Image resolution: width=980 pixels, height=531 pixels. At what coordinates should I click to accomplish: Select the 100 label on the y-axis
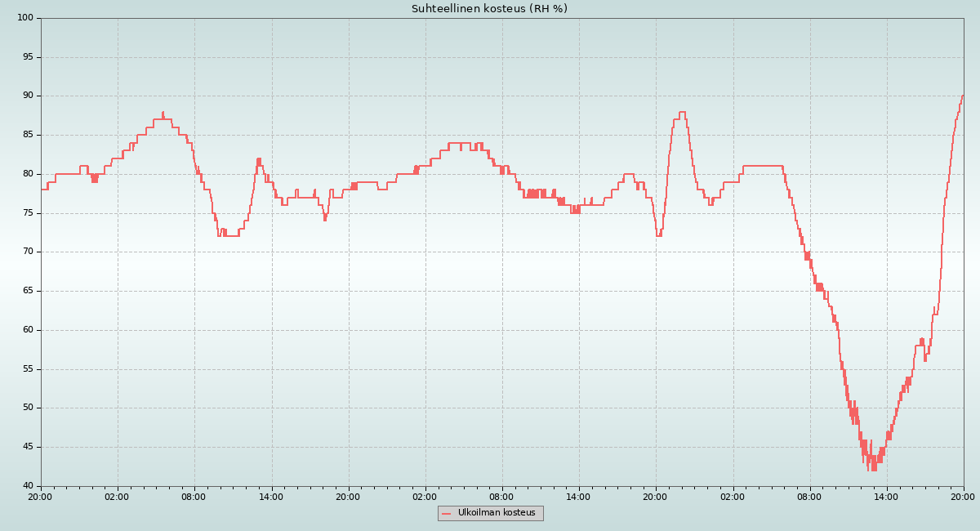click(24, 18)
